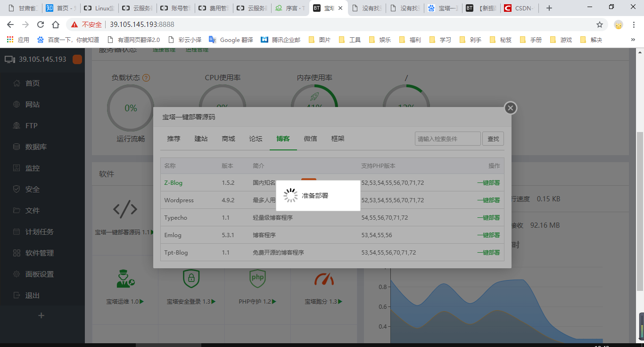The image size is (644, 347).
Task: Click 一键部署 for Emlog
Action: (x=488, y=235)
